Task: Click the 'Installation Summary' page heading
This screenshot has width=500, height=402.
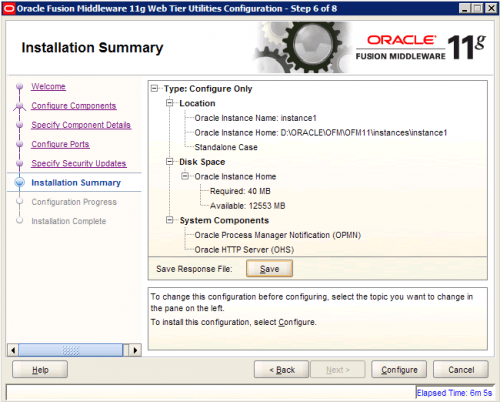Action: (92, 47)
